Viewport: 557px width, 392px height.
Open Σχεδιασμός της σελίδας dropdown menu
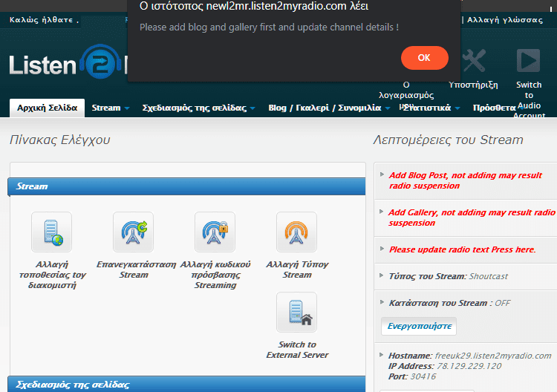click(x=198, y=108)
